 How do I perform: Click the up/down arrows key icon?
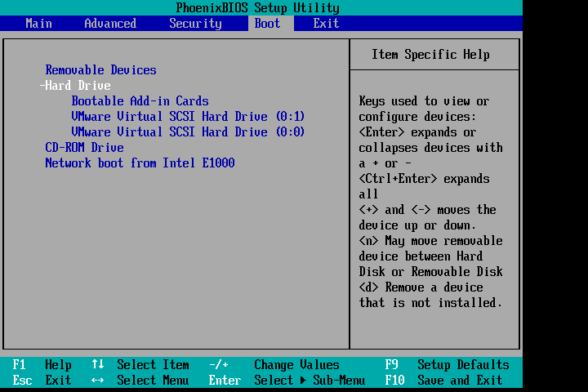98,364
